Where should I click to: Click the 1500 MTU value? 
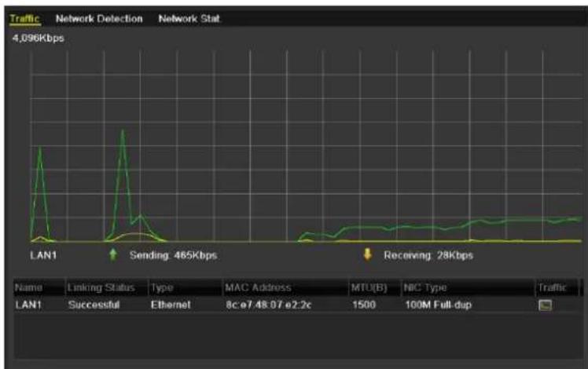[x=364, y=305]
